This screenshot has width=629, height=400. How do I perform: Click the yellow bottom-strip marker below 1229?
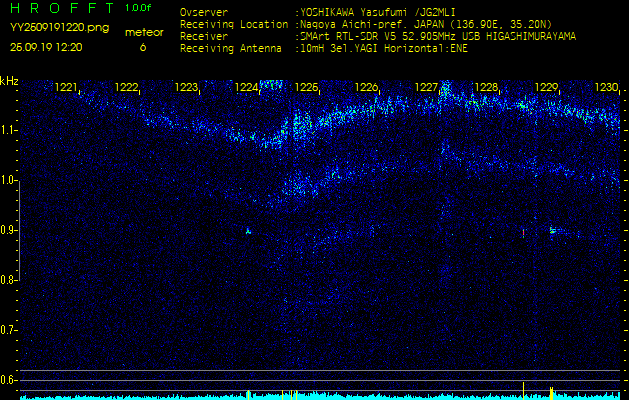click(x=551, y=390)
